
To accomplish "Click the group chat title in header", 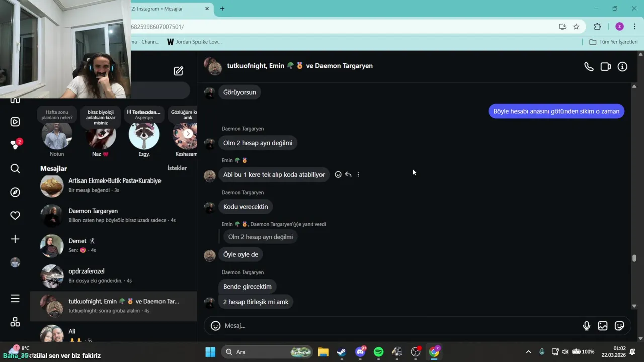I will click(300, 66).
